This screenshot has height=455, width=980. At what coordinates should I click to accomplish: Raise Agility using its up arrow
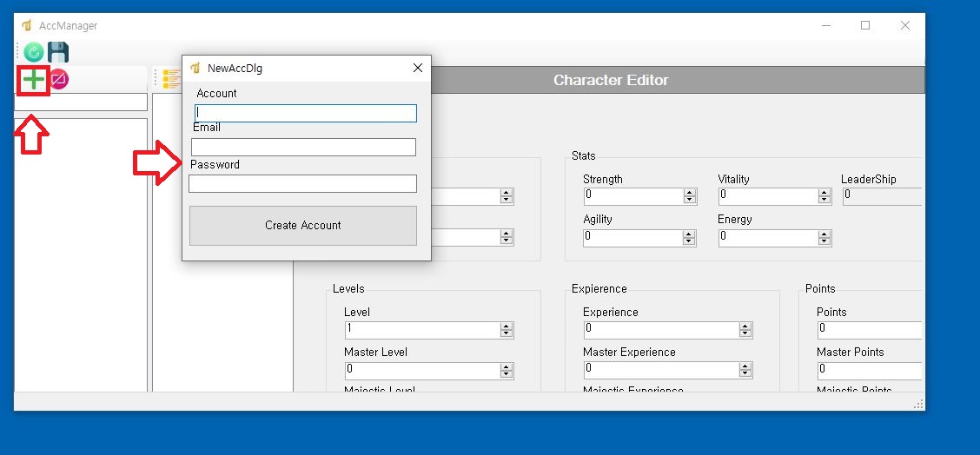pyautogui.click(x=690, y=233)
